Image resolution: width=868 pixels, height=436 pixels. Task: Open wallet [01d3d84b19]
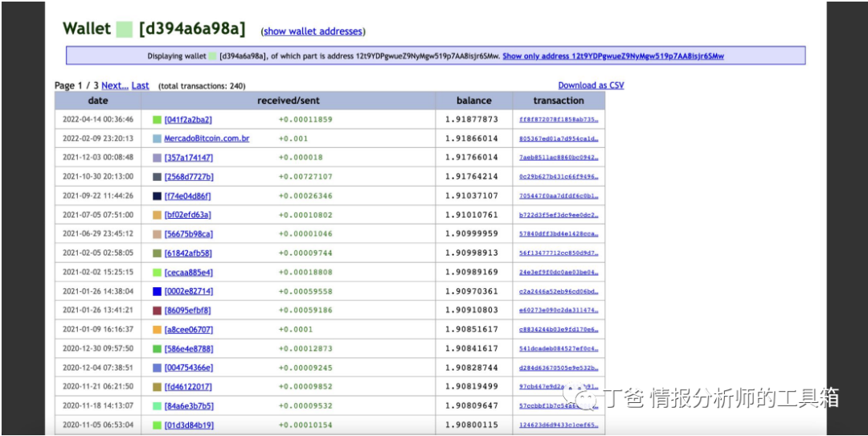click(189, 426)
